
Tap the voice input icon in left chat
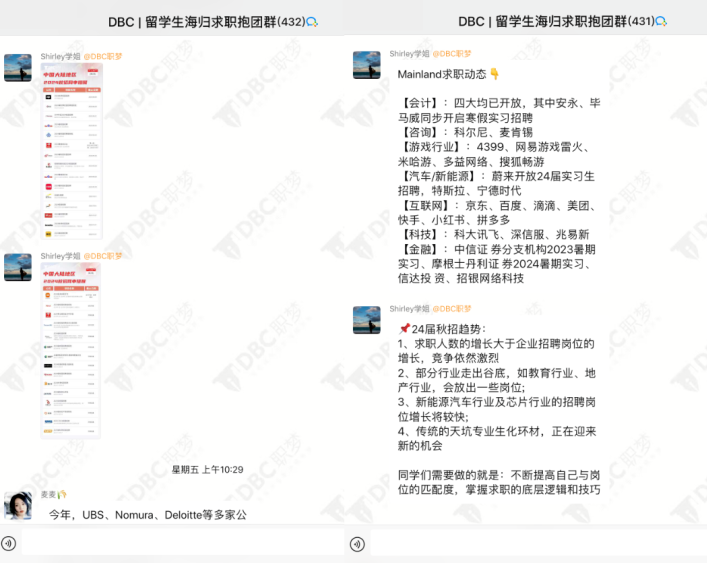(x=9, y=543)
